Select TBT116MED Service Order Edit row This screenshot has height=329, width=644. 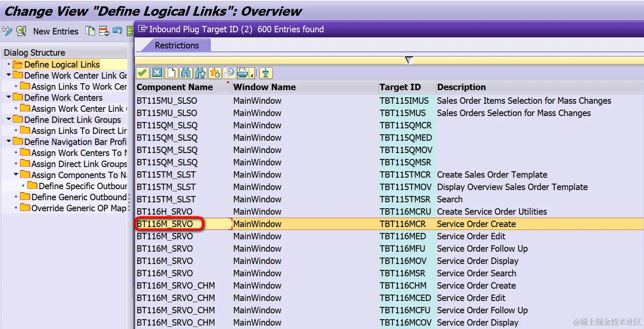[389, 236]
